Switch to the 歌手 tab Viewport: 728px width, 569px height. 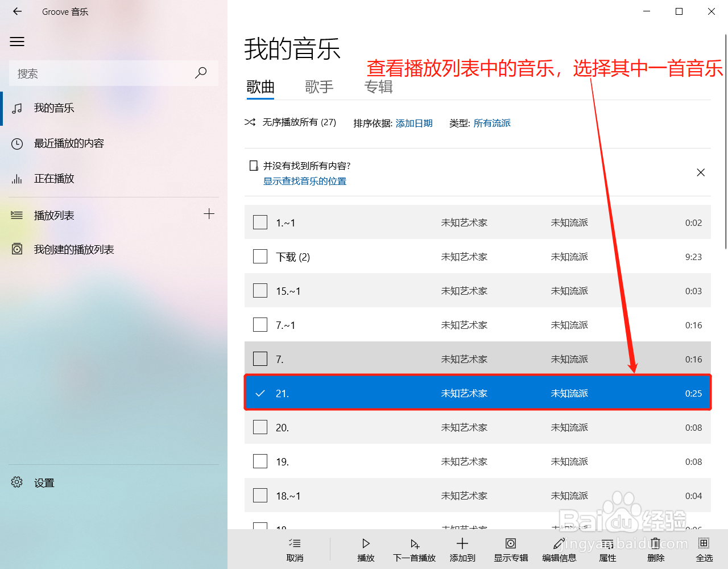click(x=319, y=86)
